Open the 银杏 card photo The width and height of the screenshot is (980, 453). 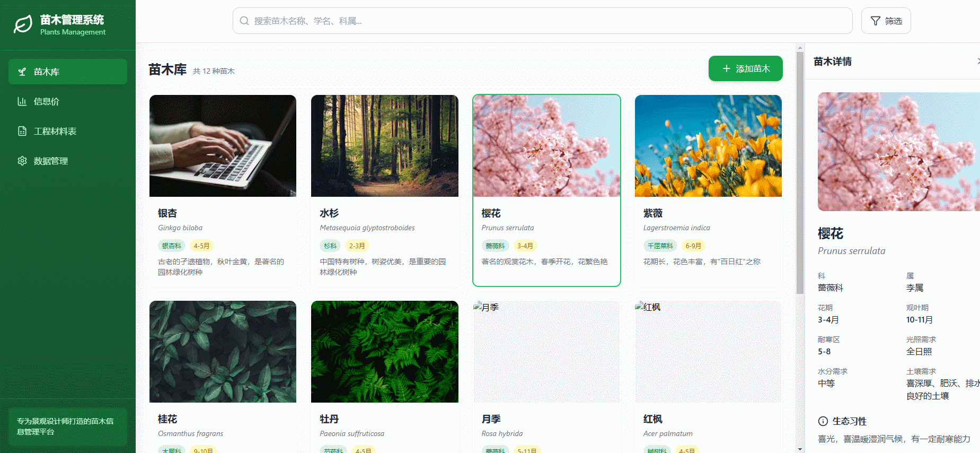pyautogui.click(x=223, y=146)
